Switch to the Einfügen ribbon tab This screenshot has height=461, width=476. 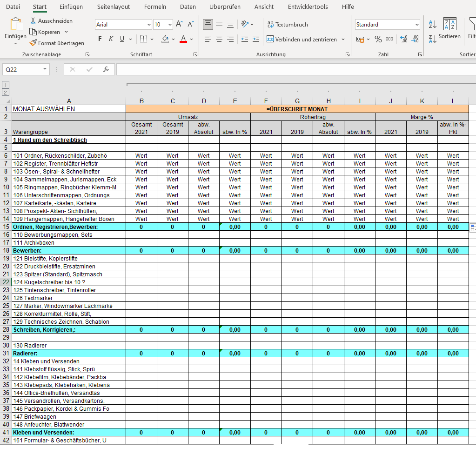tap(71, 7)
